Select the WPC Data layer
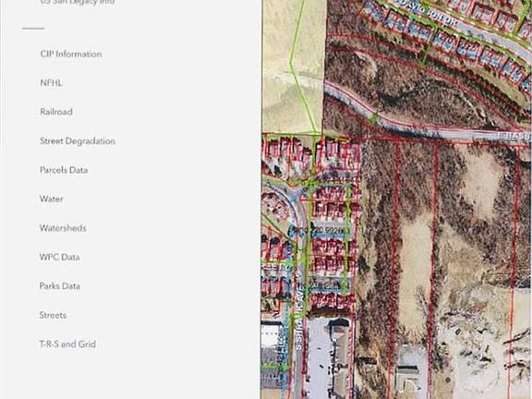Image resolution: width=532 pixels, height=399 pixels. point(60,257)
